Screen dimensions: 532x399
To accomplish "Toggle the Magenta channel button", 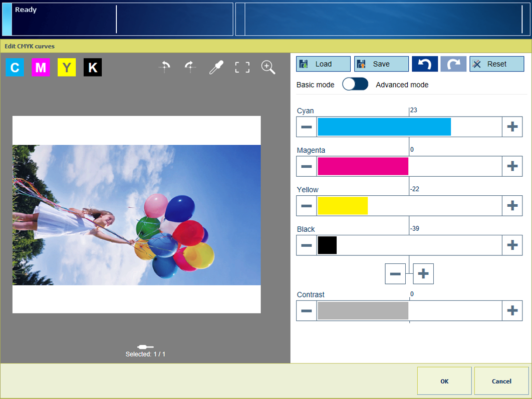I will 41,68.
